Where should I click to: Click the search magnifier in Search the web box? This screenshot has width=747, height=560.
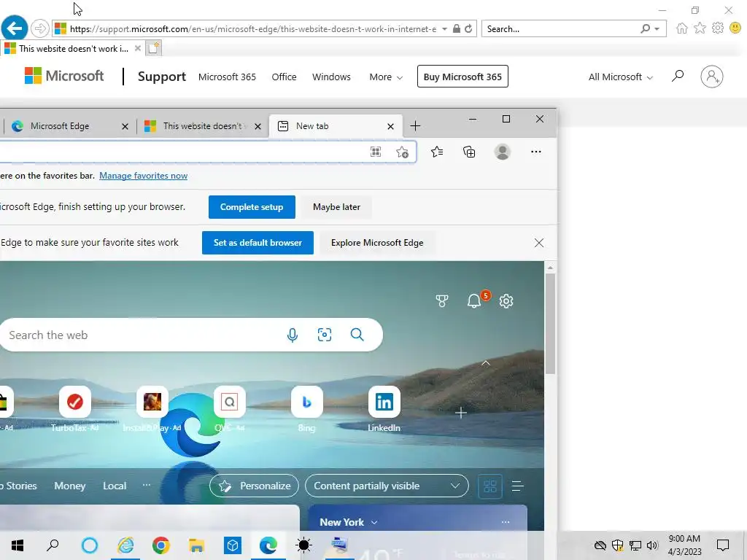click(357, 335)
